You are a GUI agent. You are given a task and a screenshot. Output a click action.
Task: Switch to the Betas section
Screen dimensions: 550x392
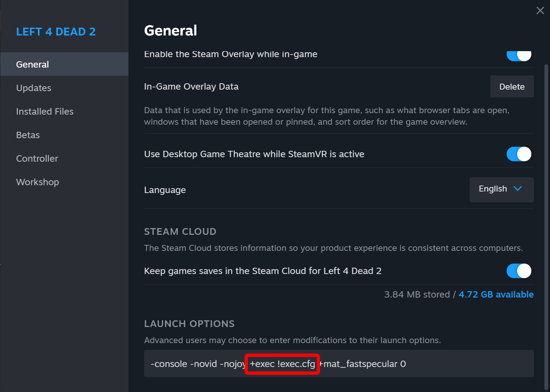pos(28,135)
